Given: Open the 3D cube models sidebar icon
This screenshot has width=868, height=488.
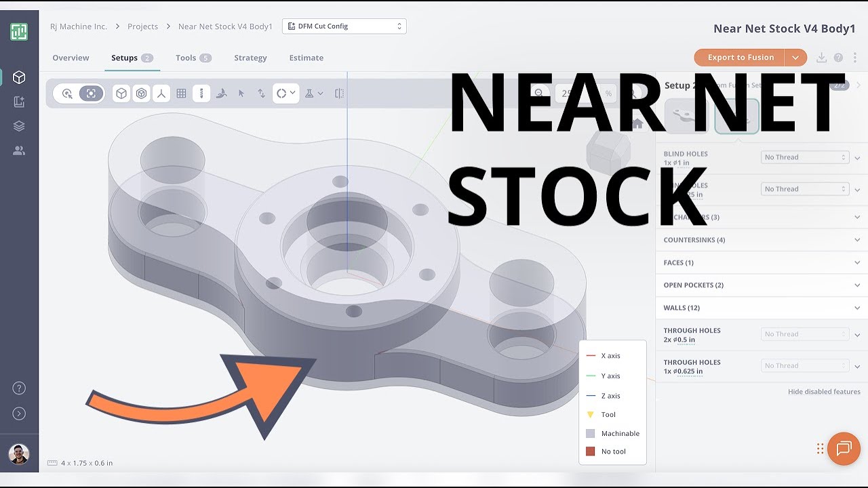Looking at the screenshot, I should click(19, 77).
